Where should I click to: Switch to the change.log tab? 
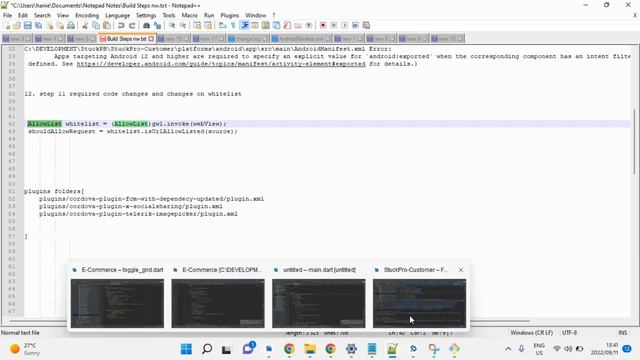point(248,38)
